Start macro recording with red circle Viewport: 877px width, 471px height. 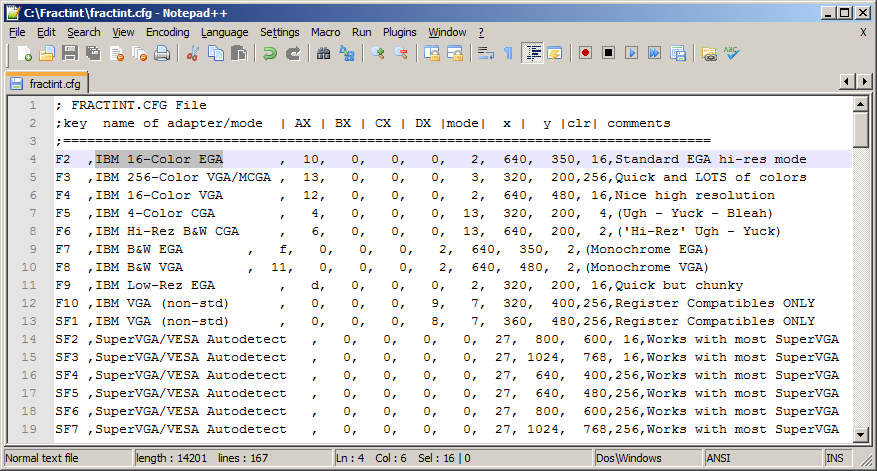click(585, 53)
